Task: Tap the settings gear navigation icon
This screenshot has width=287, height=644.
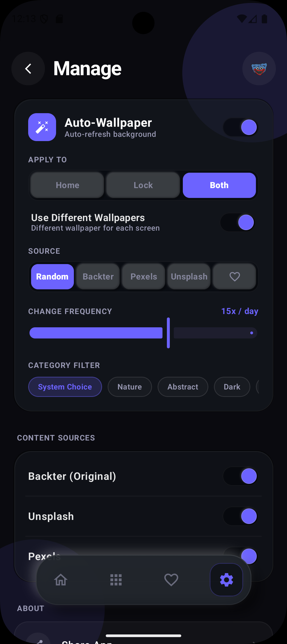Action: 226,580
